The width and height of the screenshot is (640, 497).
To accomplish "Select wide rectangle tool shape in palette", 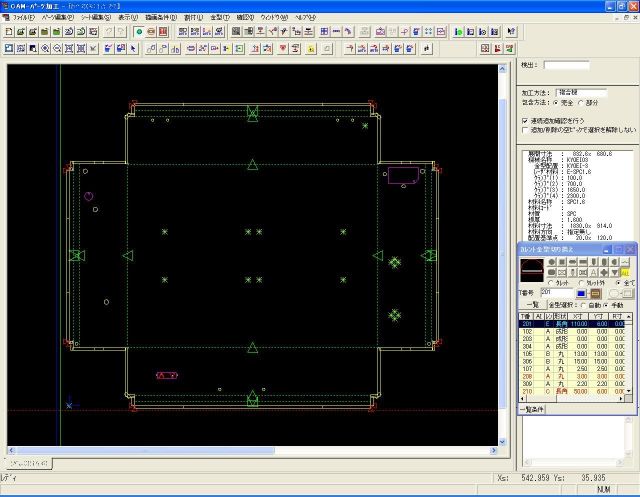I will coord(584,262).
